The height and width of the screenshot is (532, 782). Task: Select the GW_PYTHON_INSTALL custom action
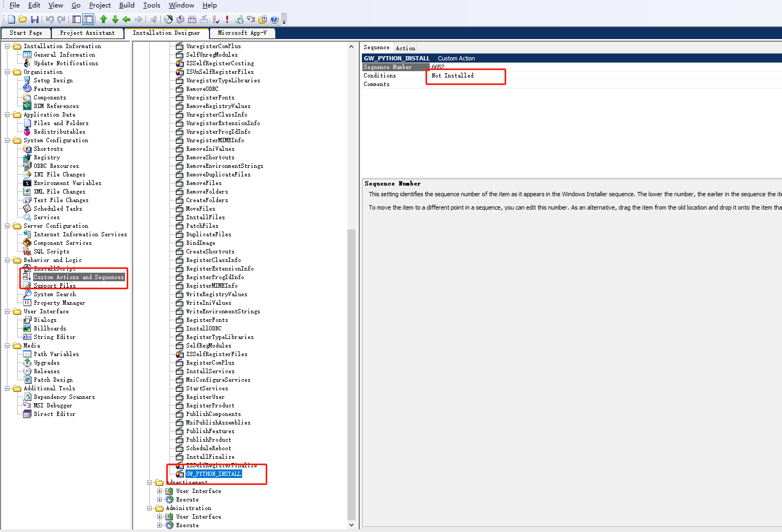(213, 474)
